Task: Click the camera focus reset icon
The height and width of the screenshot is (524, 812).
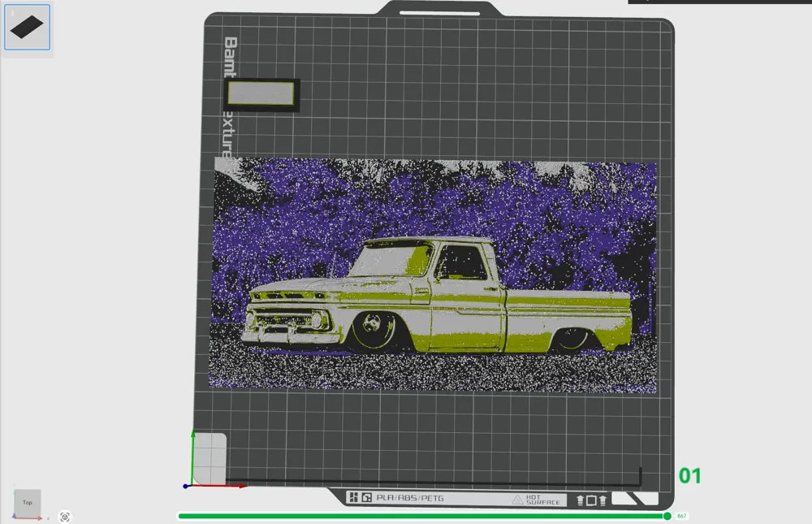Action: (x=65, y=517)
